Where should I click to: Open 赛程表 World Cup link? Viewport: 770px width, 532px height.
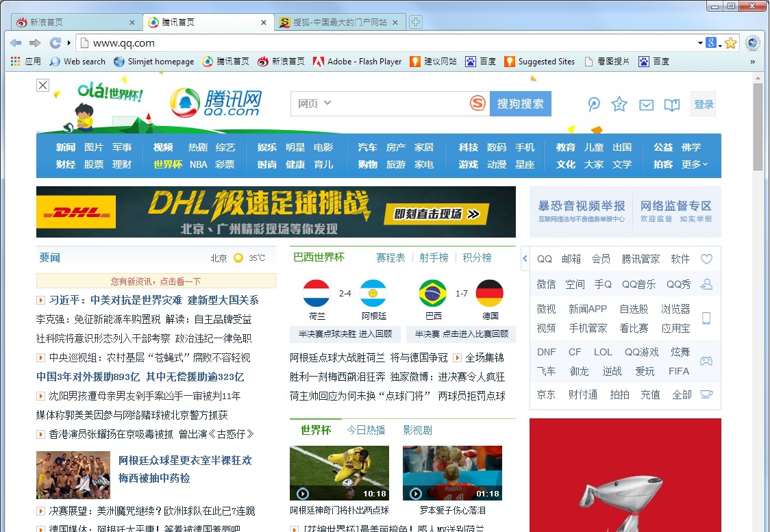click(390, 257)
